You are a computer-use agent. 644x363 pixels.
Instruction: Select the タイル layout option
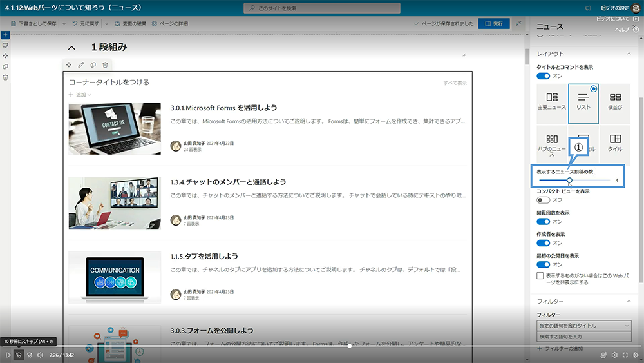point(615,144)
